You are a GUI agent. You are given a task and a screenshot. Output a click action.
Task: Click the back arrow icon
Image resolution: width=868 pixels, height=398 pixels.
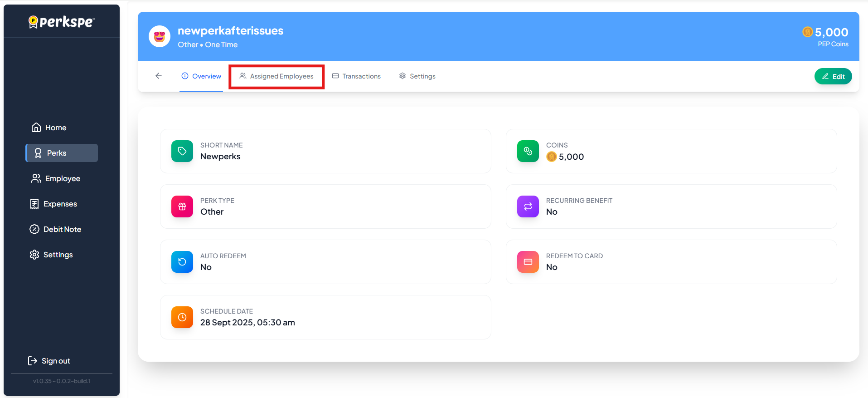click(159, 76)
